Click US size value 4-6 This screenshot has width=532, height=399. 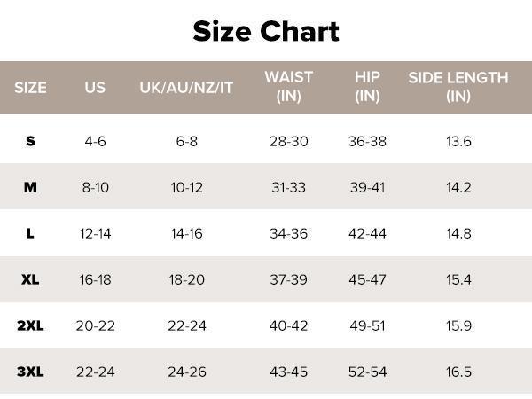[x=95, y=141]
